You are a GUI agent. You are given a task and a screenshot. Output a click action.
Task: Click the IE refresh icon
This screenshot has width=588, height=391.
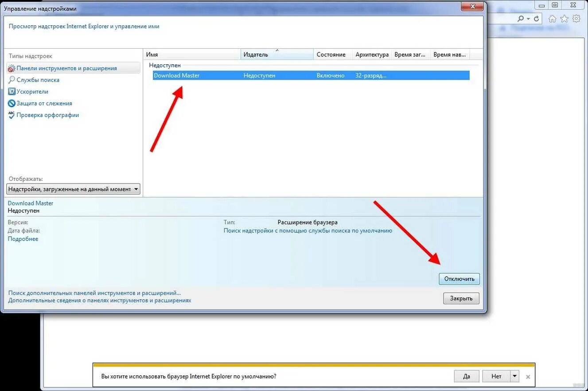click(537, 19)
